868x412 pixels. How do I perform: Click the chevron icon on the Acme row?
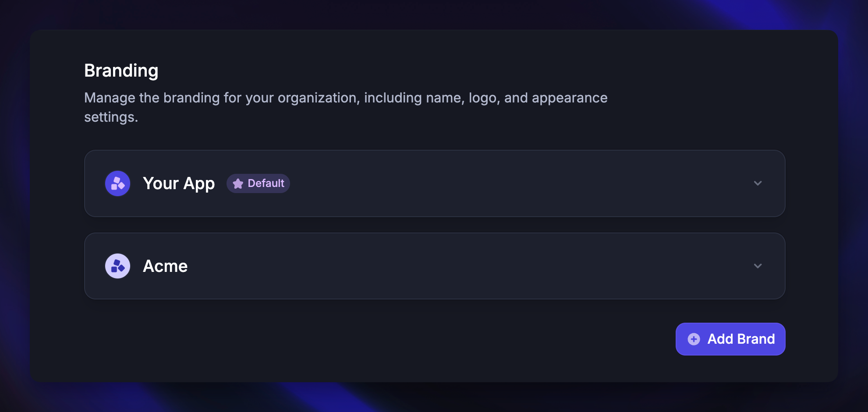coord(758,266)
